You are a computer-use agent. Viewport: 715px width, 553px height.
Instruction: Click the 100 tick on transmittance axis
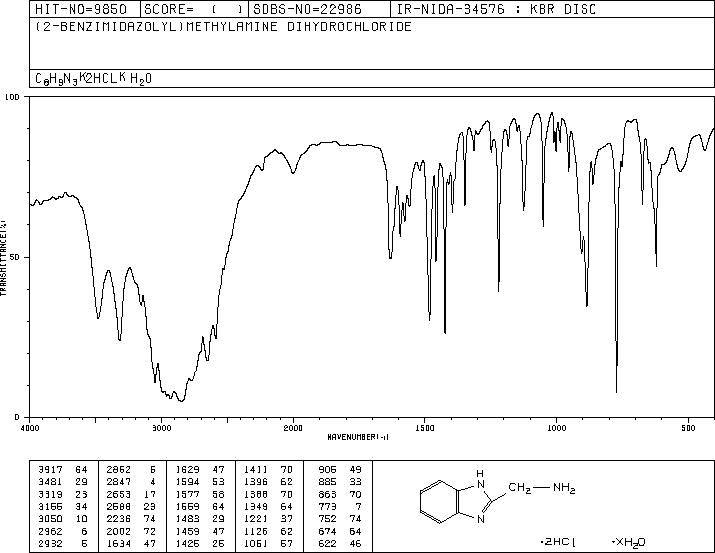(12, 97)
